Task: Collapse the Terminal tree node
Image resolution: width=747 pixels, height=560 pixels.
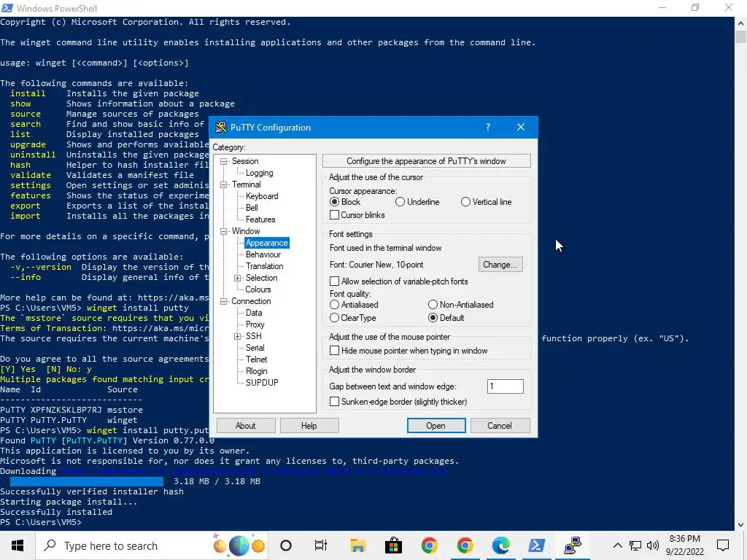Action: coord(223,184)
